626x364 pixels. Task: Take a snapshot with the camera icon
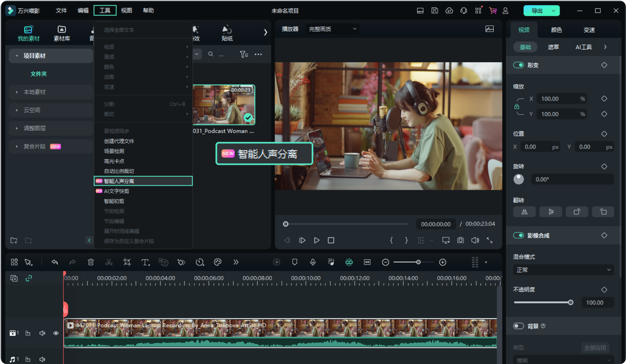tap(460, 240)
